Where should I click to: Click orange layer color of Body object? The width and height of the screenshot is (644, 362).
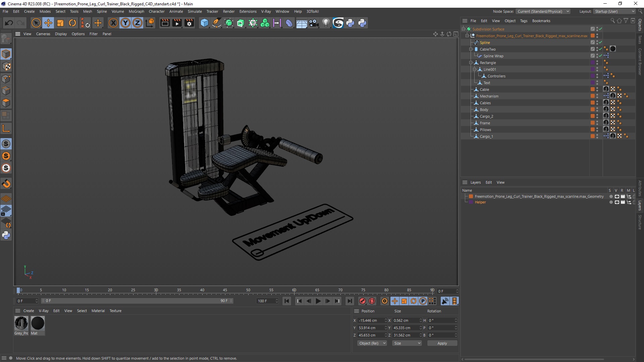(593, 110)
